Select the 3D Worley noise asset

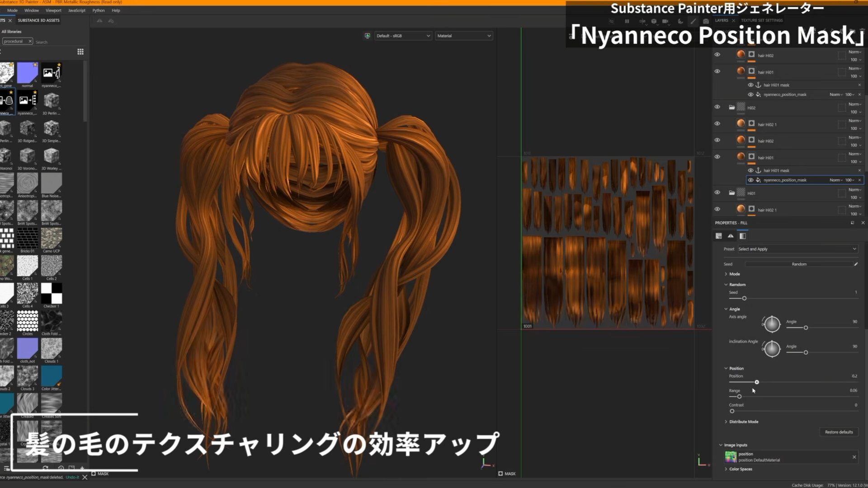click(52, 155)
